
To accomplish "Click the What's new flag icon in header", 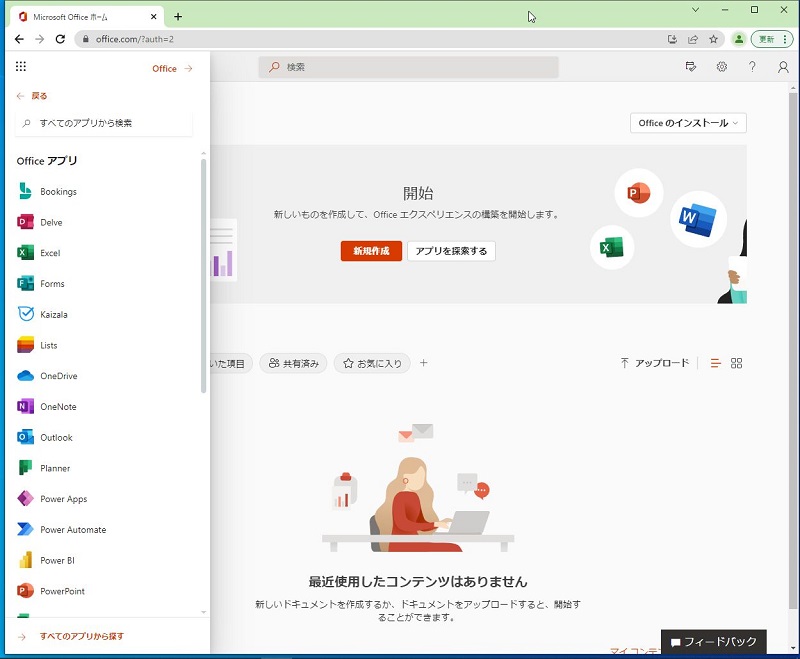I will pyautogui.click(x=691, y=67).
